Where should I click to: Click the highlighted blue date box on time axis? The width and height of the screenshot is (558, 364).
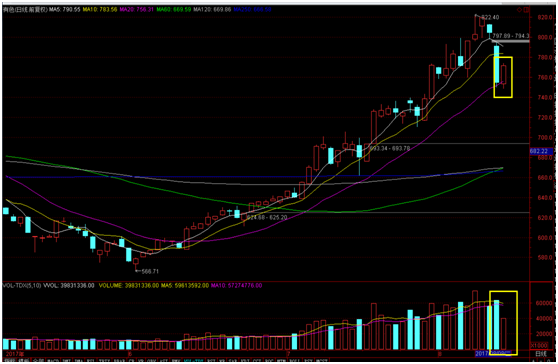coord(493,354)
